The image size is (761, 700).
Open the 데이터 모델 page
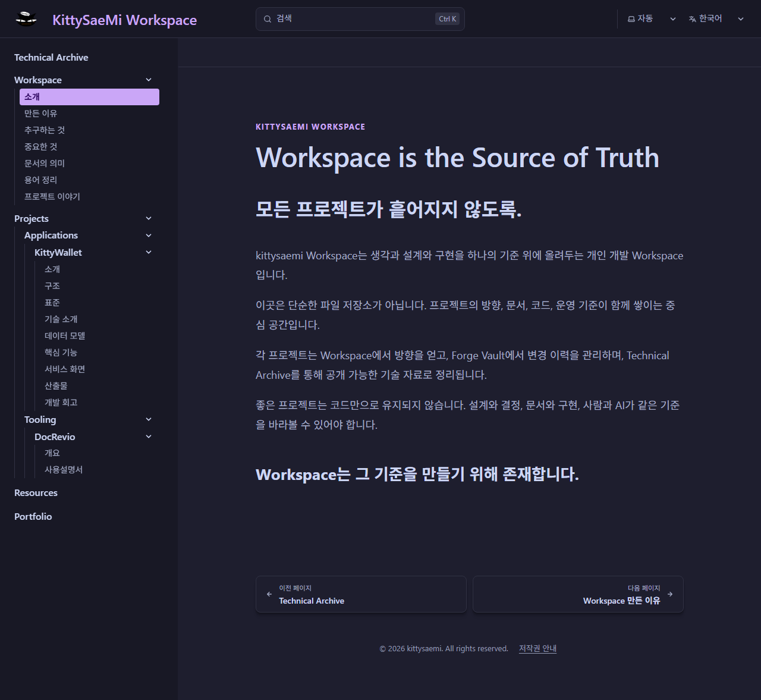coord(65,336)
